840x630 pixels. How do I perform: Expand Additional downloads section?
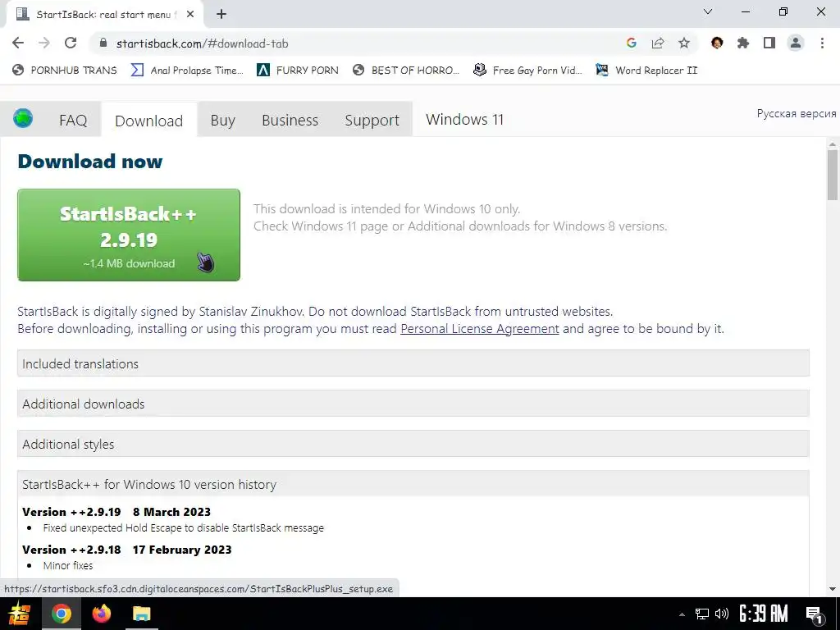point(413,404)
